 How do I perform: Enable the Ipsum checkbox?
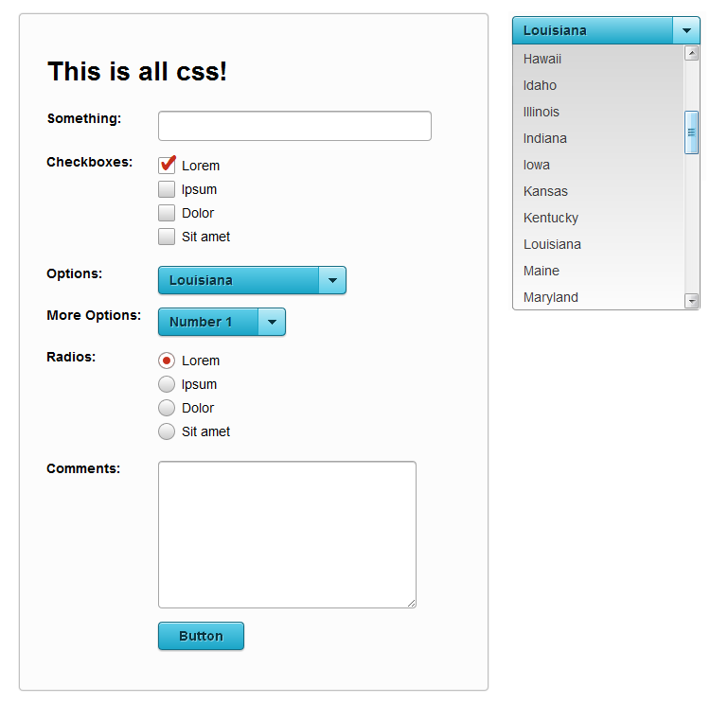point(167,189)
